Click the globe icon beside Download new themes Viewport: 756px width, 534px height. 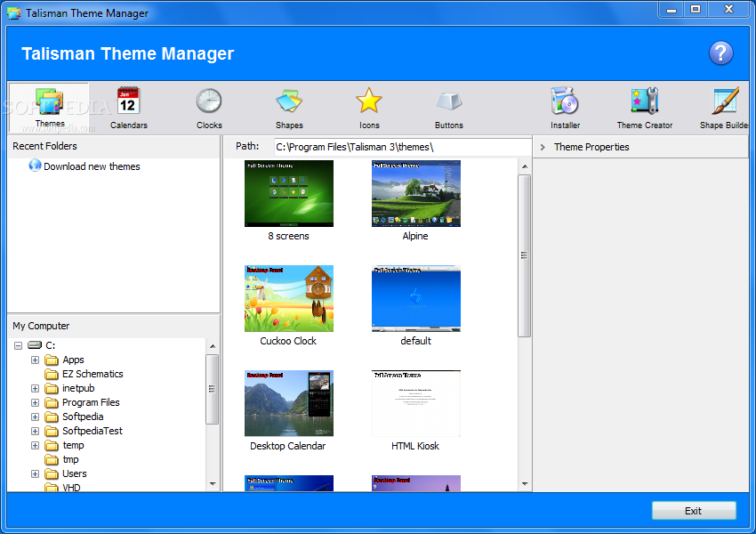[x=35, y=166]
